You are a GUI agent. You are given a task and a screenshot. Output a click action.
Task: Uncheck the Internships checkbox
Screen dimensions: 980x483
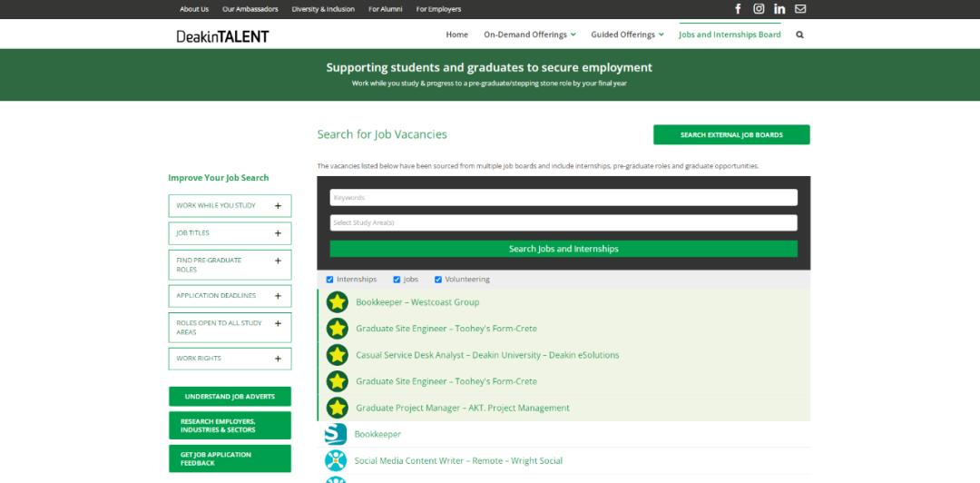point(330,280)
